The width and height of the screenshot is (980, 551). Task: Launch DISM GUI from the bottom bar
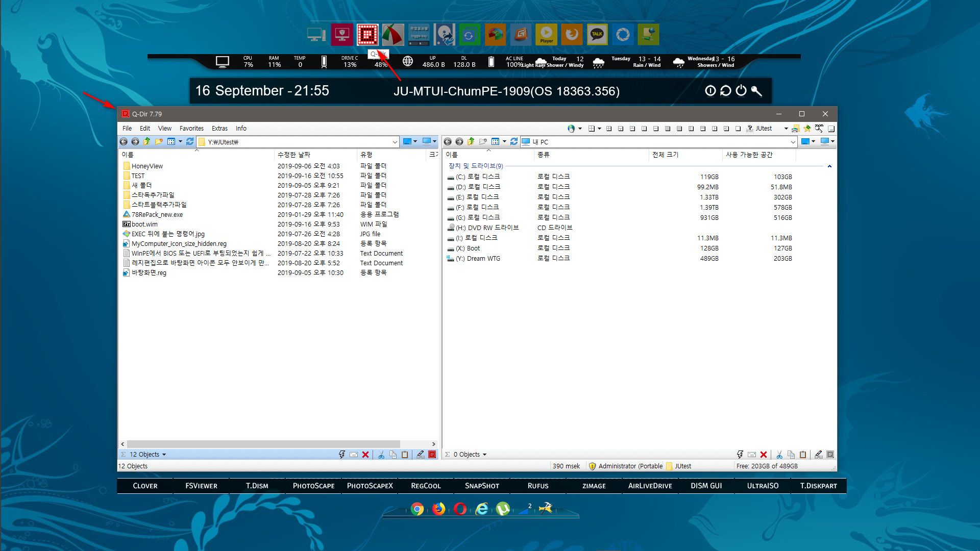pyautogui.click(x=706, y=486)
